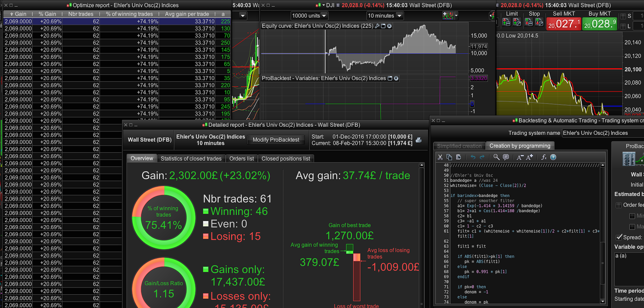
Task: Tick the S checkbox in order panel
Action: click(x=623, y=16)
